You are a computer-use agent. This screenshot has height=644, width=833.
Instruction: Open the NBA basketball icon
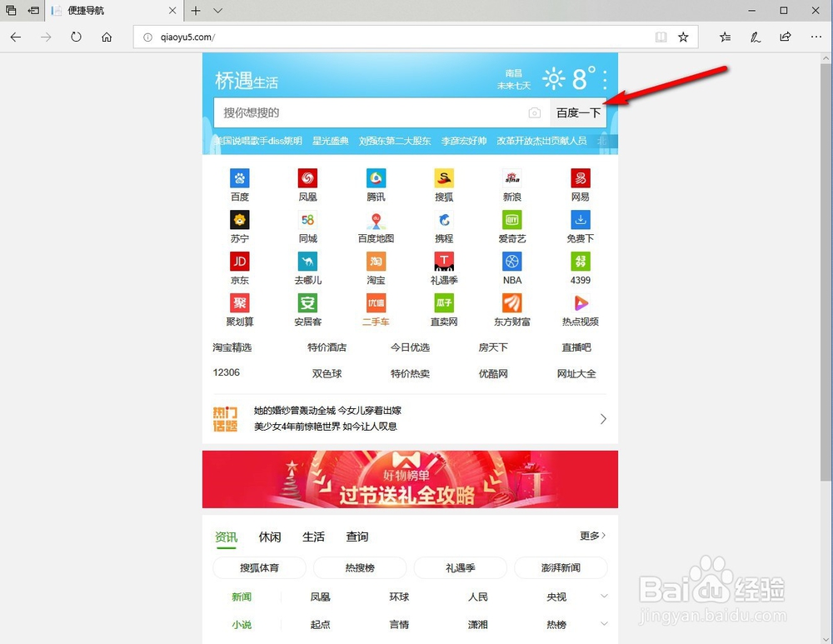coord(512,261)
